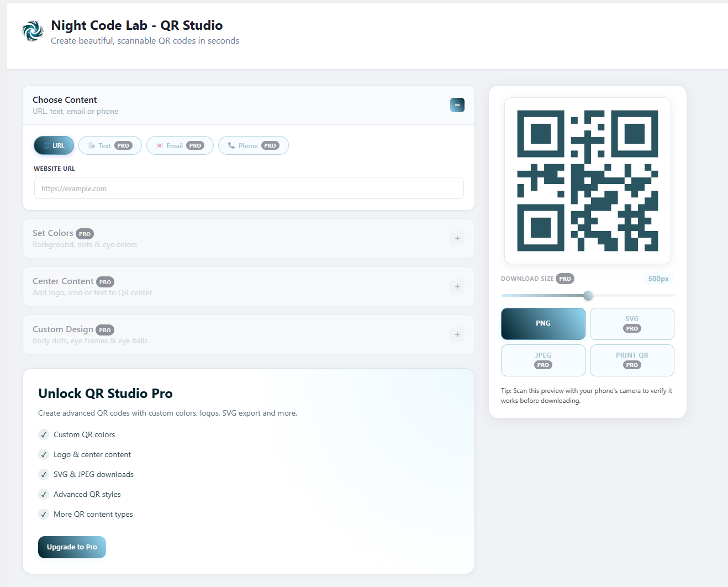This screenshot has height=587, width=728.
Task: Click the Unlock QR Studio Pro heading
Action: click(105, 394)
